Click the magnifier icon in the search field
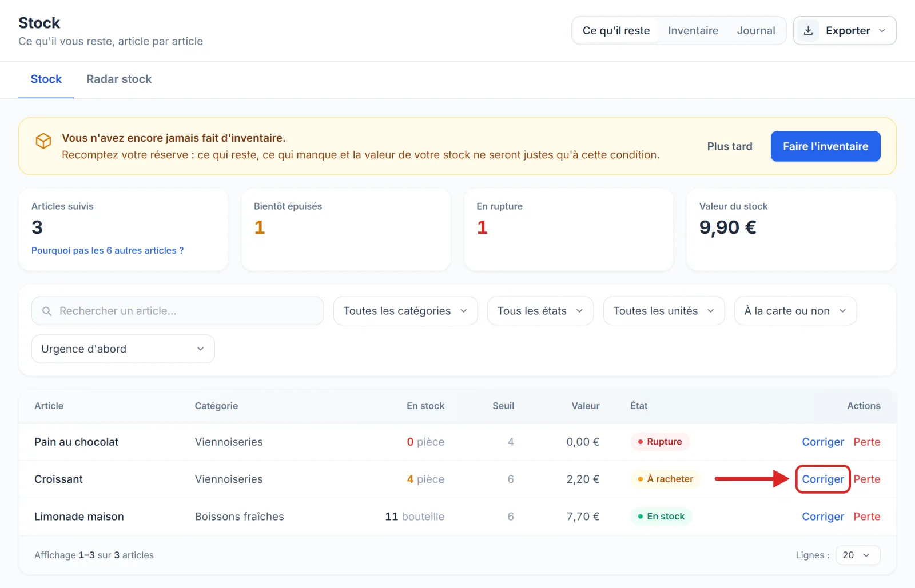 coord(47,311)
